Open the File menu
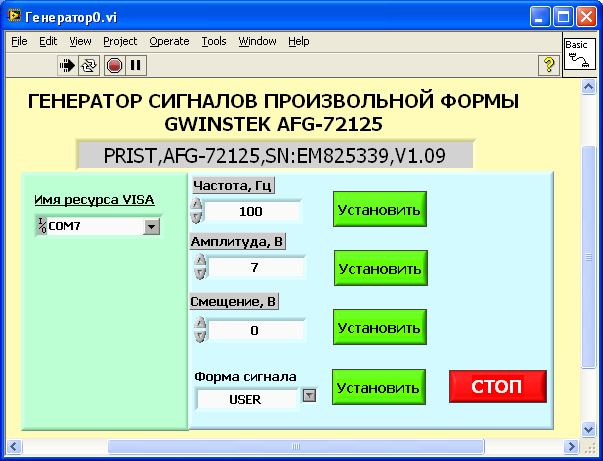The height and width of the screenshot is (461, 603). [x=19, y=41]
